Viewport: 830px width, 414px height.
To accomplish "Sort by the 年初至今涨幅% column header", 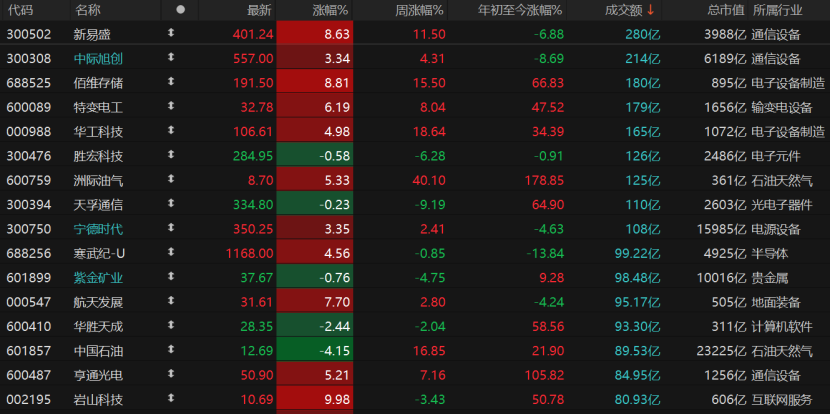I will (x=521, y=10).
